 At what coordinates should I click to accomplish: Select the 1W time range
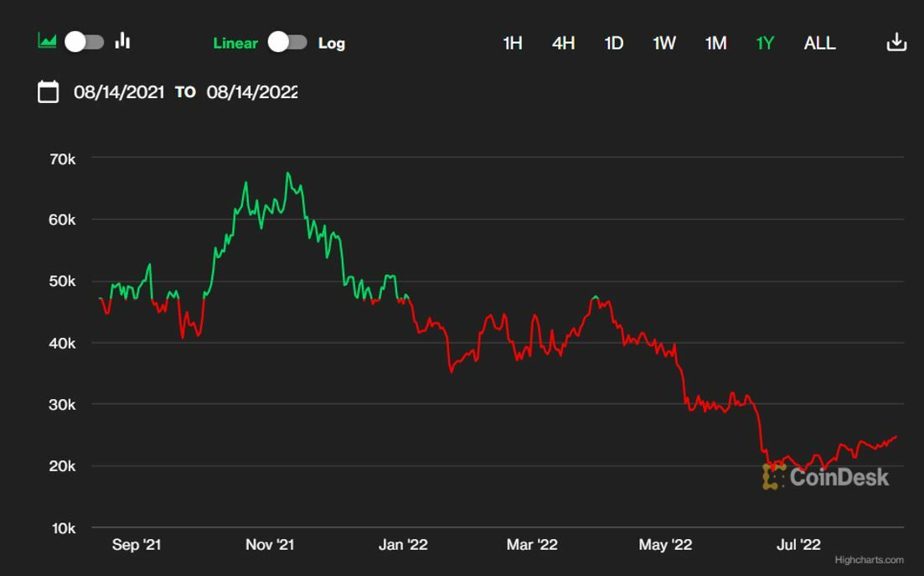point(664,43)
